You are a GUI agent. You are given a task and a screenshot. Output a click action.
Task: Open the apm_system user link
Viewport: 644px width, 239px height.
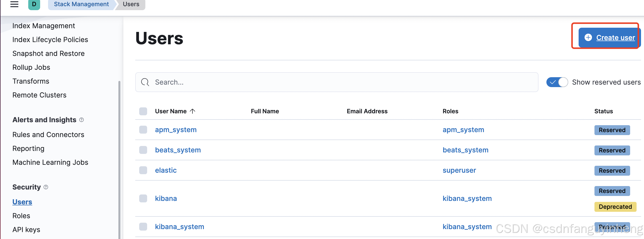176,130
